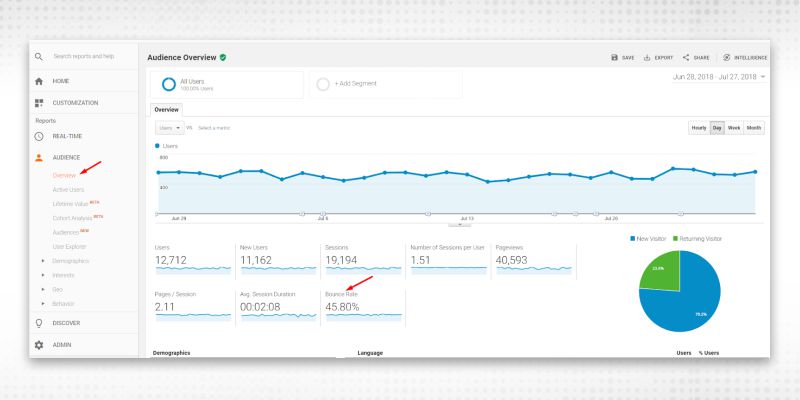
Task: Click the Returning Visitor green legend swatch
Action: pos(675,239)
